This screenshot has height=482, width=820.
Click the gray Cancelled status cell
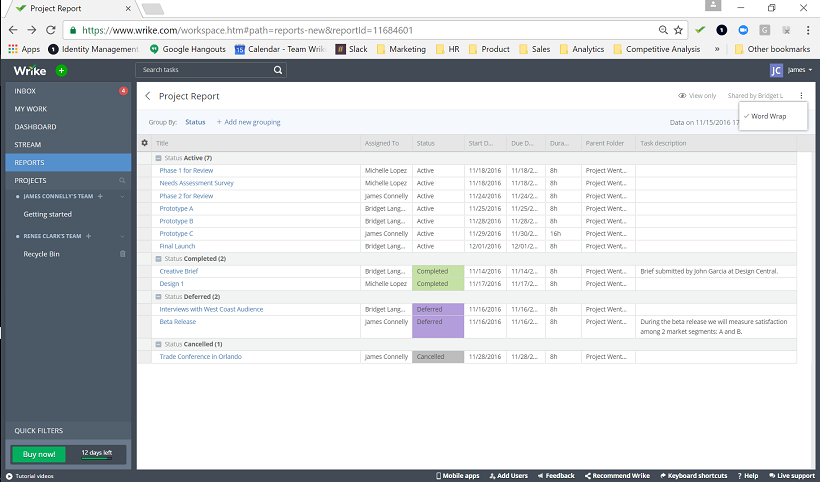pyautogui.click(x=438, y=357)
